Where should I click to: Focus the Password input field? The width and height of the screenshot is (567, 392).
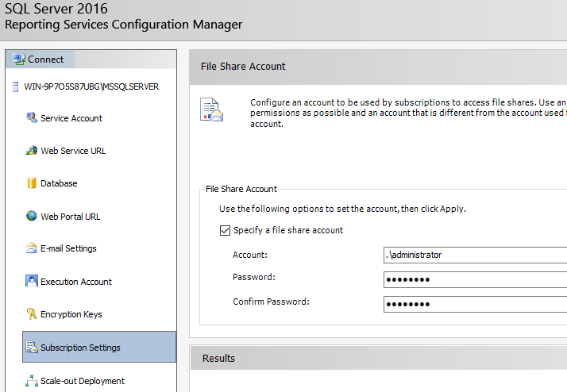(x=474, y=279)
